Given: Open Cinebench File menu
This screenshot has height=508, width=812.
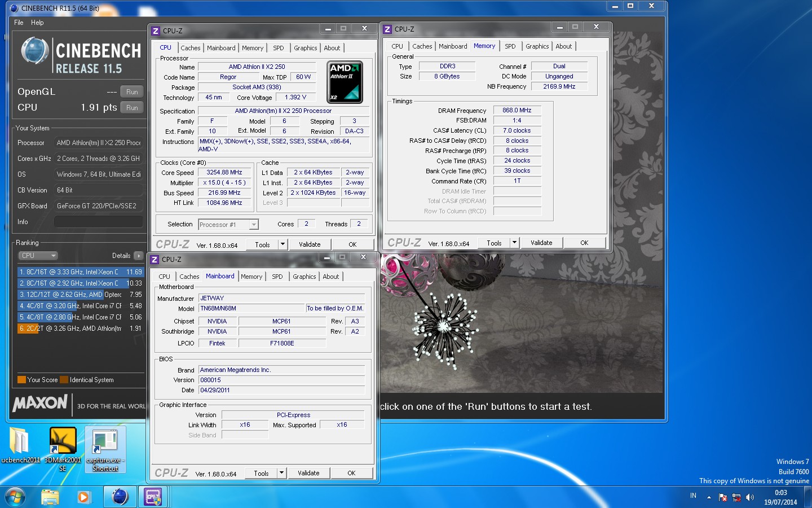Looking at the screenshot, I should 19,23.
